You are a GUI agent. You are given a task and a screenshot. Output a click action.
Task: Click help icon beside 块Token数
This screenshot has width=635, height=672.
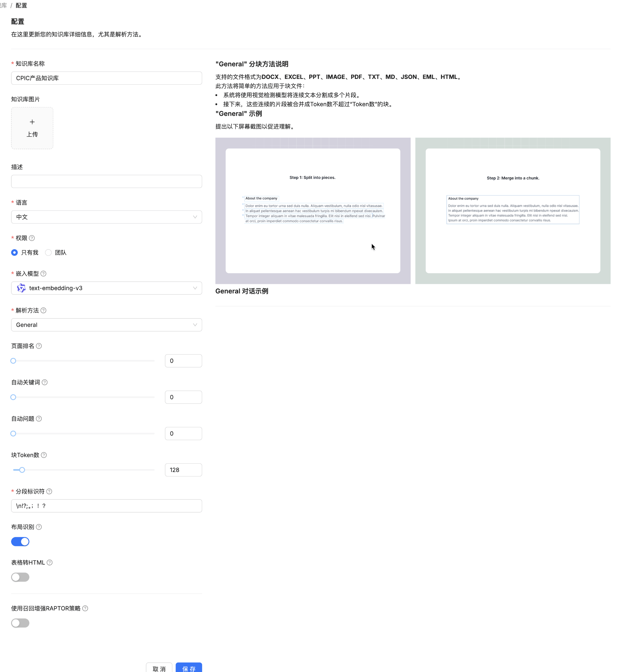click(x=44, y=455)
